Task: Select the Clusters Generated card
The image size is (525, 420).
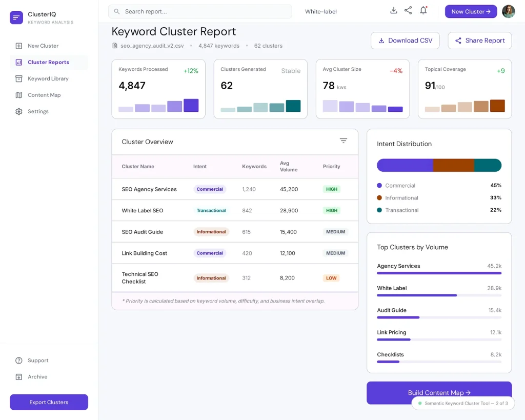Action: [x=260, y=89]
